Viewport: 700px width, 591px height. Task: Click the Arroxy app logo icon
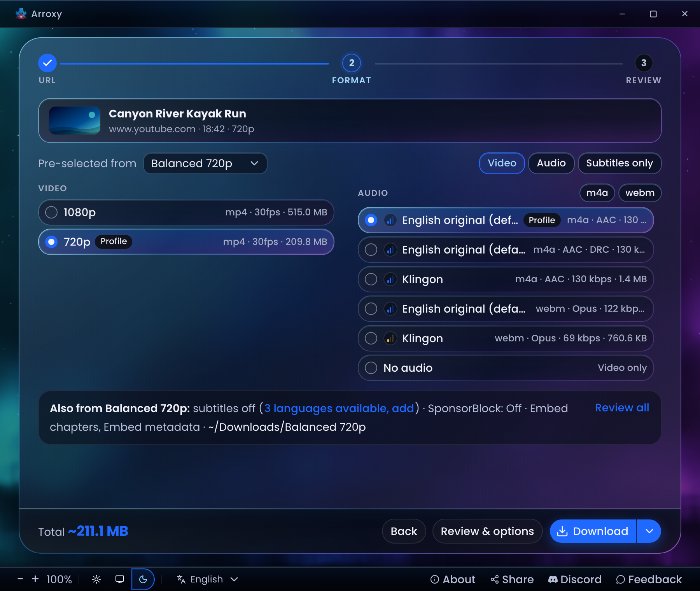(21, 14)
